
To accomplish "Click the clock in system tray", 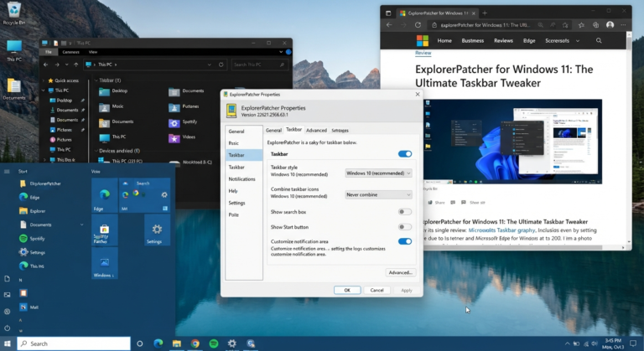I will tap(612, 343).
